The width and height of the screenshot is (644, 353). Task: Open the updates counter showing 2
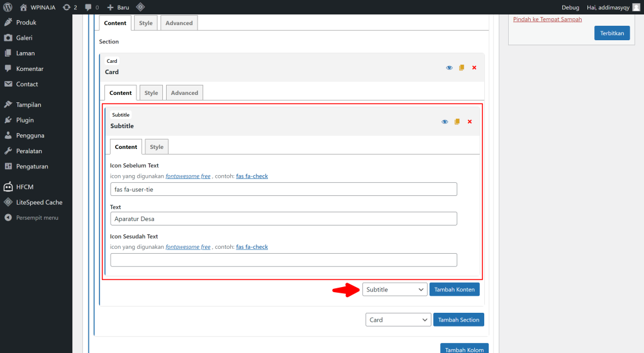click(x=70, y=8)
